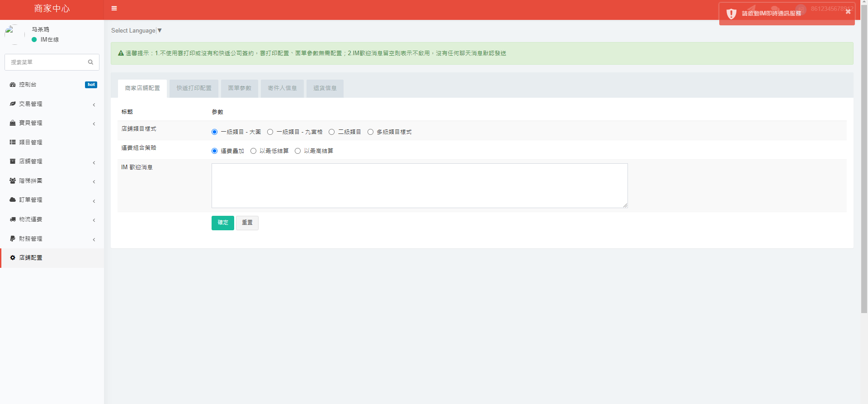The height and width of the screenshot is (404, 868).
Task: Click the IM在線 status link
Action: 49,40
